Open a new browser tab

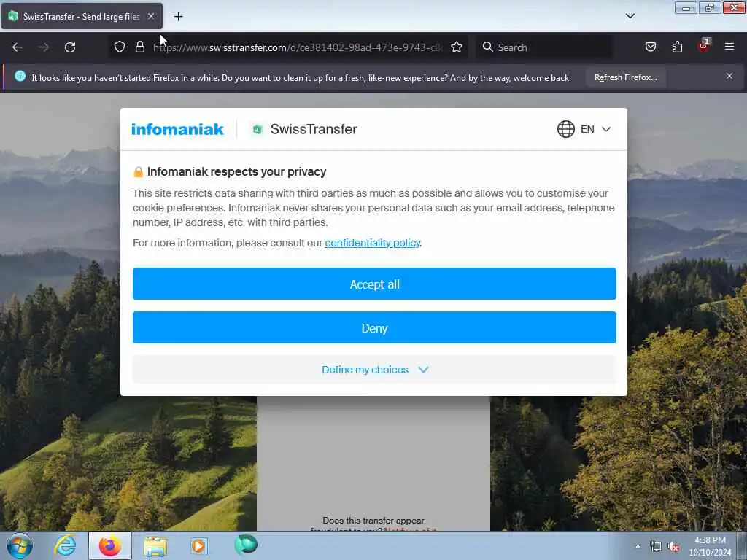178,17
